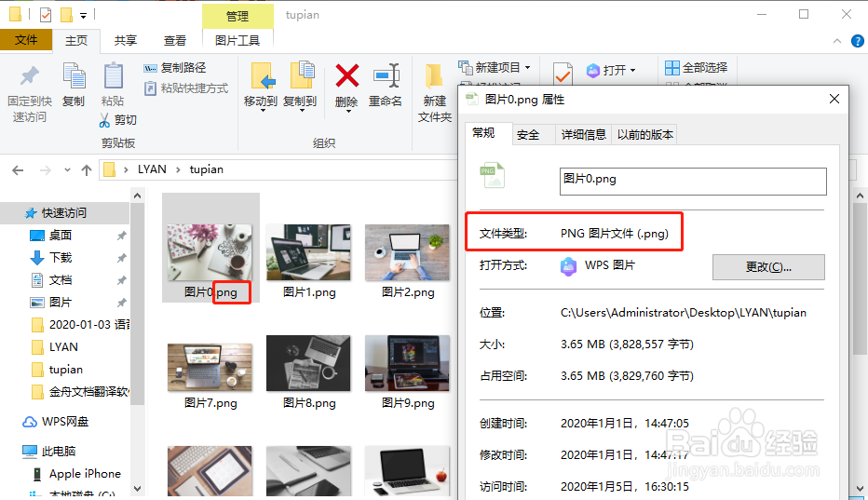Open the File (文件) ribbon tab
The height and width of the screenshot is (500, 868).
click(26, 40)
